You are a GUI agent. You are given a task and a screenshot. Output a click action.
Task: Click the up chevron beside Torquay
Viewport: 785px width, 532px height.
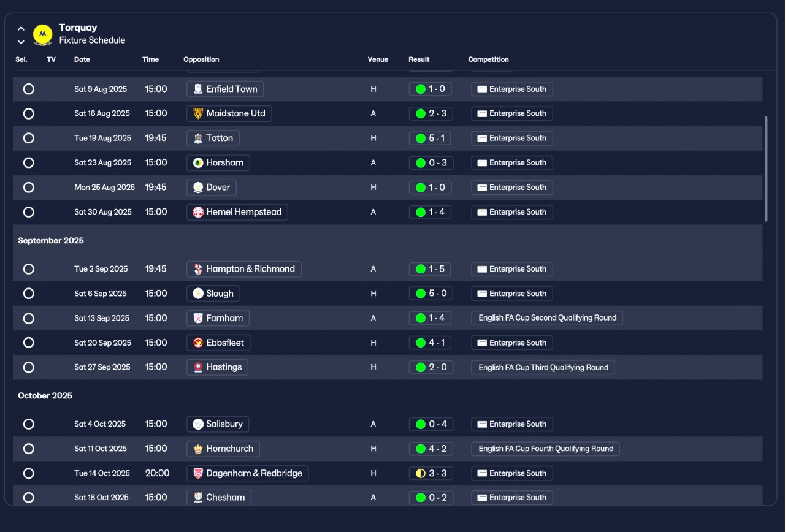21,28
